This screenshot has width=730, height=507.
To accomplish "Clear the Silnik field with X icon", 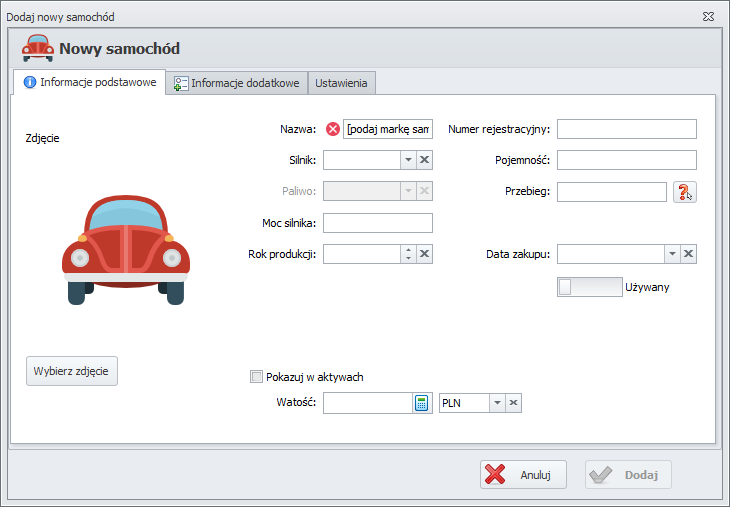I will pos(424,160).
